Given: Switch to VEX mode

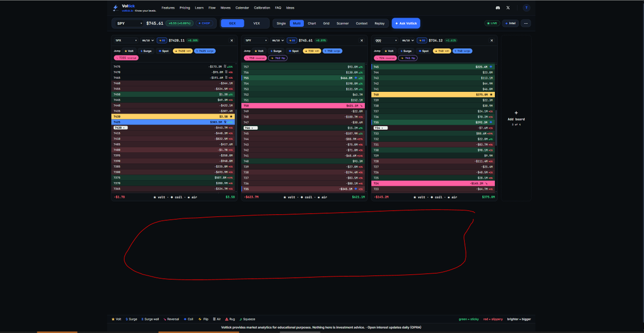Looking at the screenshot, I should 257,23.
